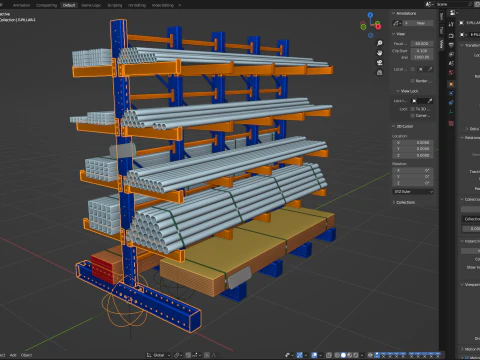Screen dimensions: 480x360
Task: Click the 3D Cursor Location X field
Action: [413, 142]
